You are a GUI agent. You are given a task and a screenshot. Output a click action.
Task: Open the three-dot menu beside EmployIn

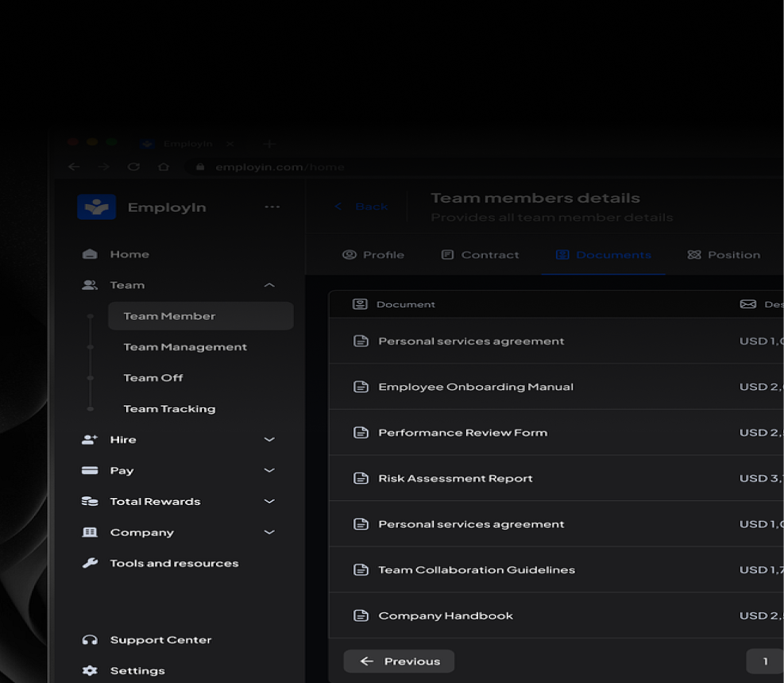(272, 207)
